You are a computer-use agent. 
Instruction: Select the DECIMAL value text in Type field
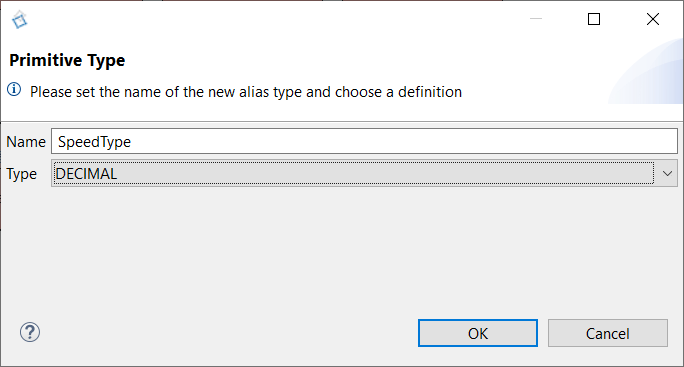86,174
